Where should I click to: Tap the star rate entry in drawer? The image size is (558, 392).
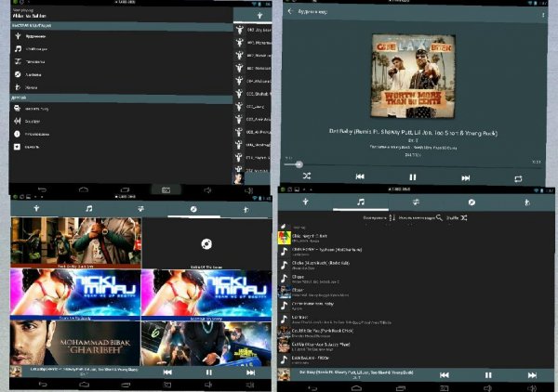(x=121, y=147)
